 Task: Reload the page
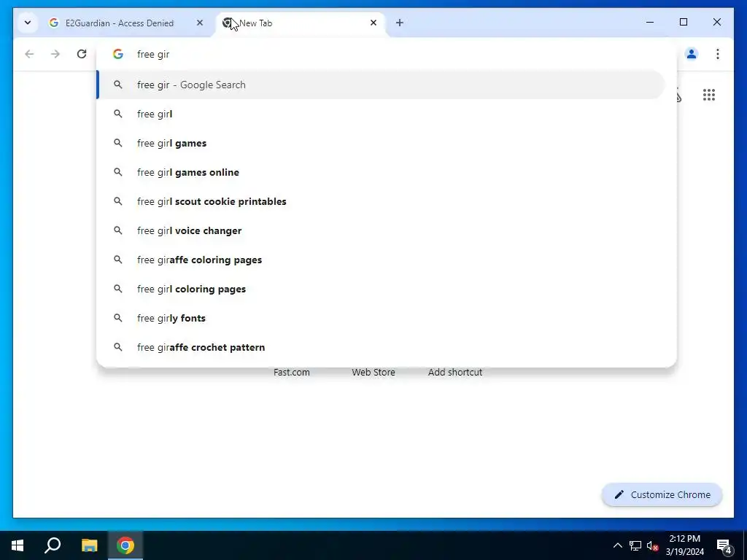click(x=82, y=54)
